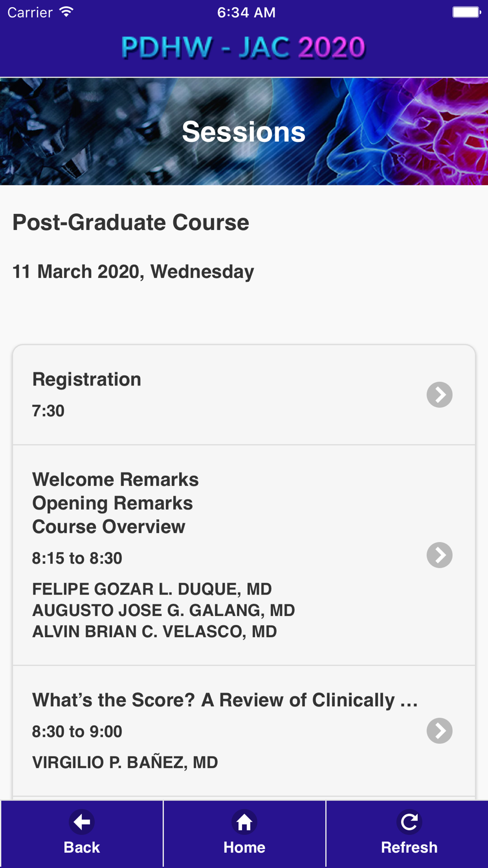Tap the Home house icon
The image size is (488, 868).
[244, 822]
